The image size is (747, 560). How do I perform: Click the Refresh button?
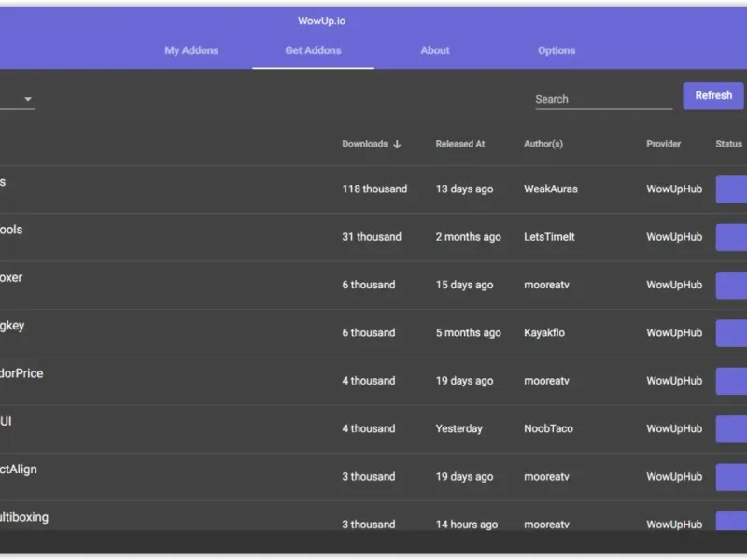click(x=713, y=96)
